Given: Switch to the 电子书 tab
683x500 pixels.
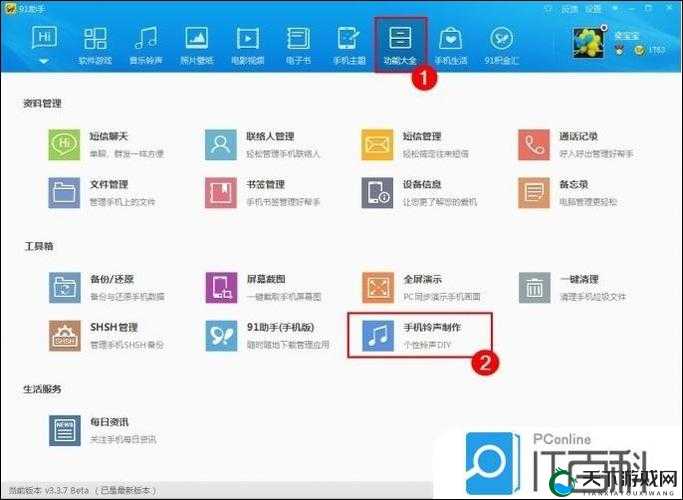Looking at the screenshot, I should (x=298, y=45).
